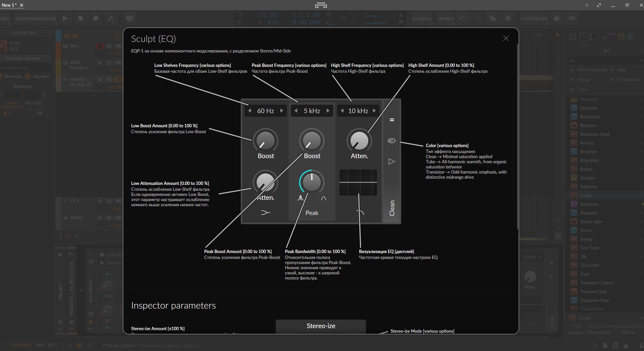The height and width of the screenshot is (351, 644).
Task: Click the Record button in transport
Action: (95, 18)
